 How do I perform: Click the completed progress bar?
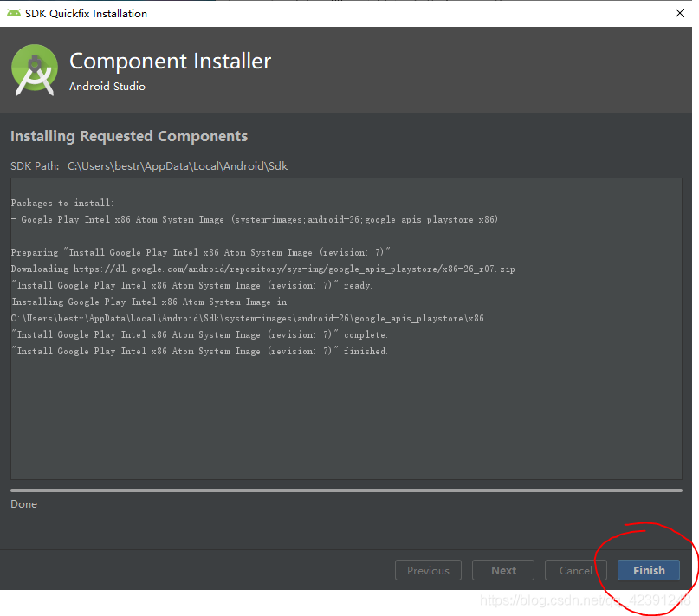[x=346, y=491]
